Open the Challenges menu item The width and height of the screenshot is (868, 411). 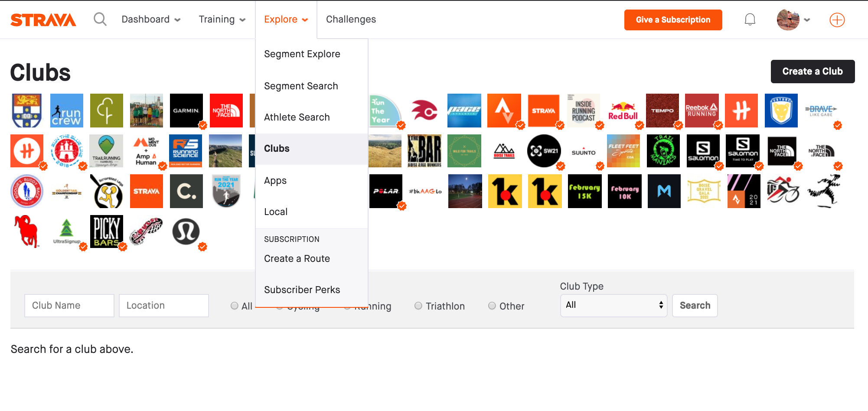351,19
